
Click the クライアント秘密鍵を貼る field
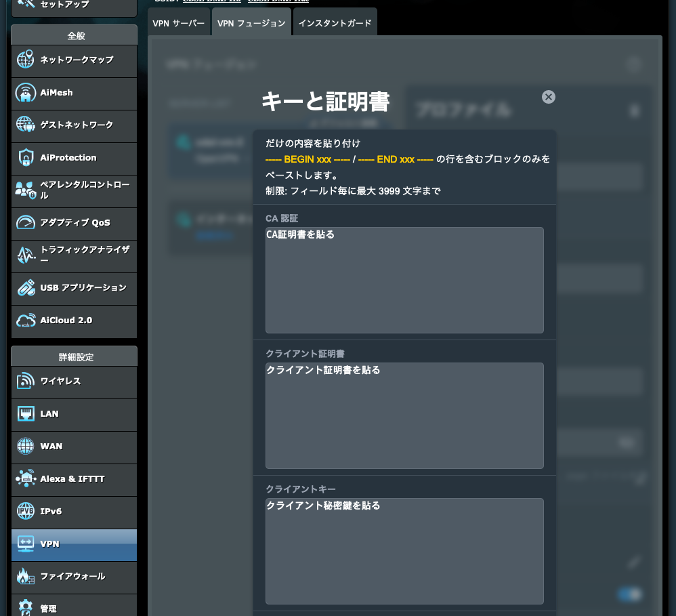tap(404, 551)
